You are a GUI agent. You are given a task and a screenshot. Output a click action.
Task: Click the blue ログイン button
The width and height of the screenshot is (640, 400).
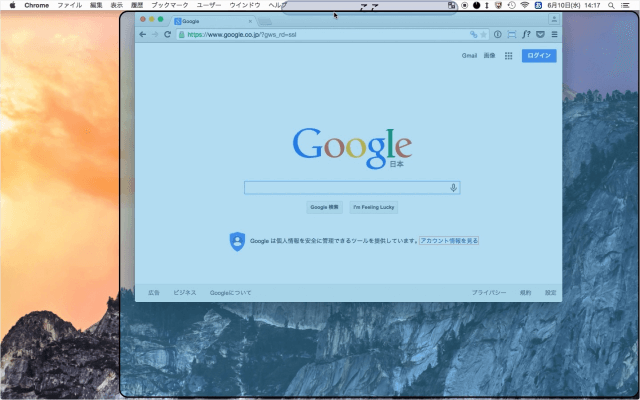[539, 56]
